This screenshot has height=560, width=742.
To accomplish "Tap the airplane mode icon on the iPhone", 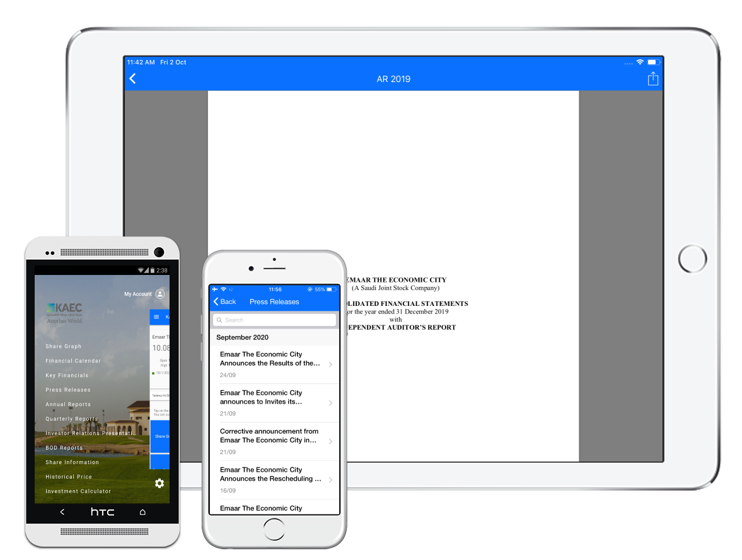I will coord(215,289).
